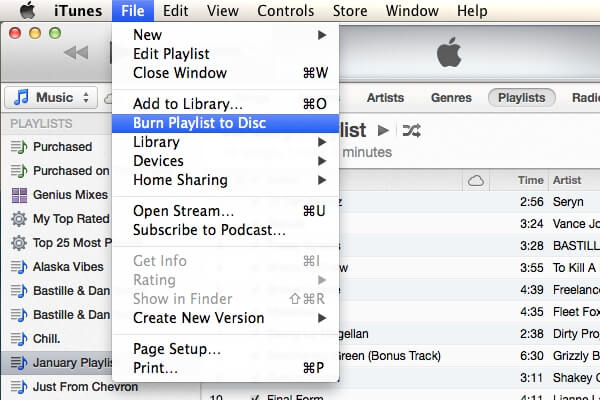Click the playlist play triangle icon
Viewport: 600px width, 400px height.
383,130
